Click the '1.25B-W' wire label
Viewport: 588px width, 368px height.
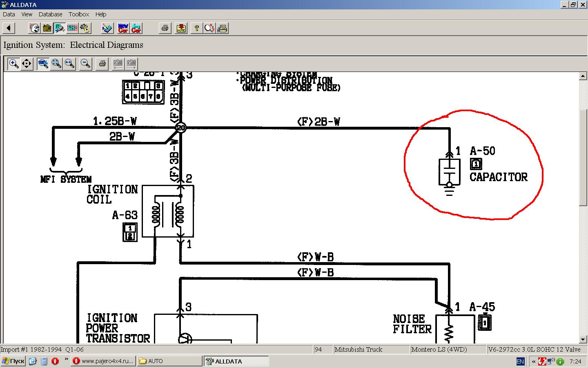pos(115,121)
